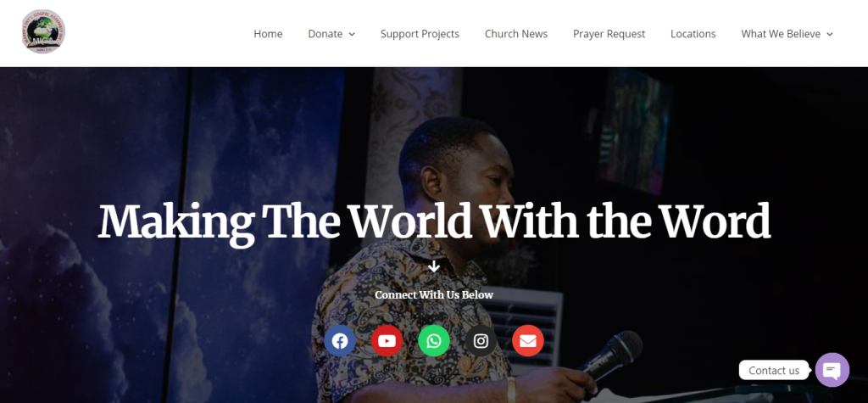Click the church logo in header
The width and height of the screenshot is (868, 403).
click(43, 32)
